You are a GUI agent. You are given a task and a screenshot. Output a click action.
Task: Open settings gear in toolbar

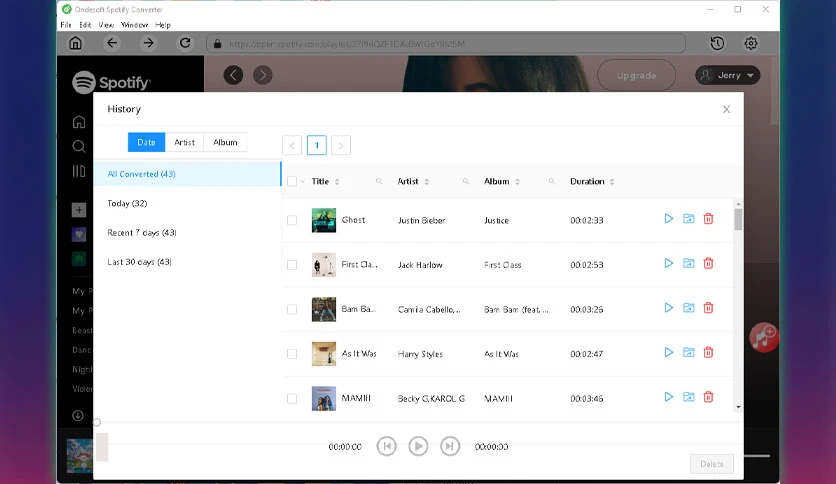[751, 43]
